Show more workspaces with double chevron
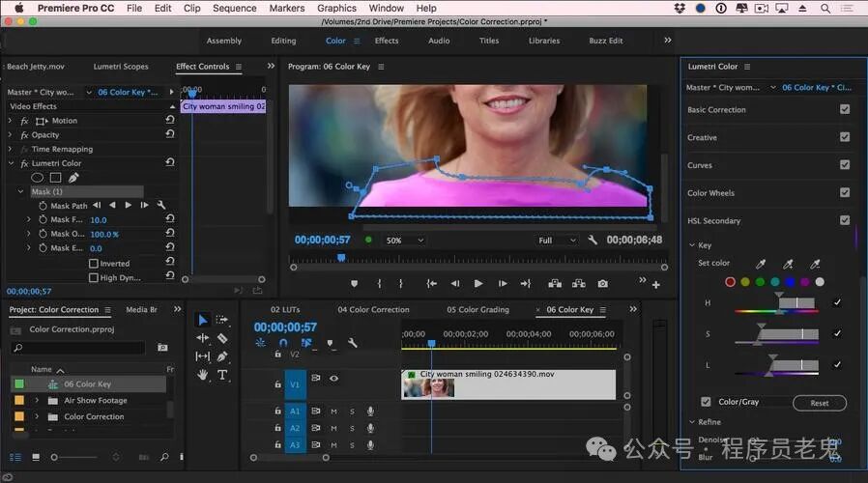This screenshot has width=868, height=483. coord(668,40)
